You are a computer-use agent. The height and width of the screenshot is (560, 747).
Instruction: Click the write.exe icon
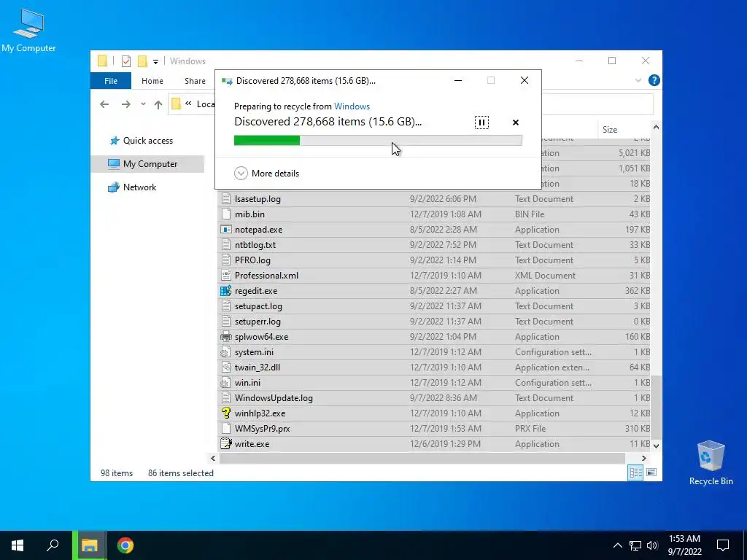pos(226,444)
